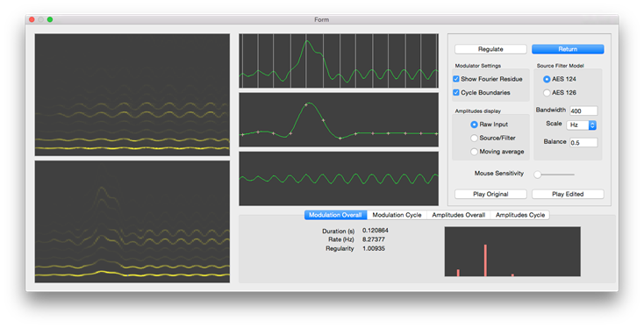Click the Duration value 0.120864
644x328 pixels.
coord(375,231)
